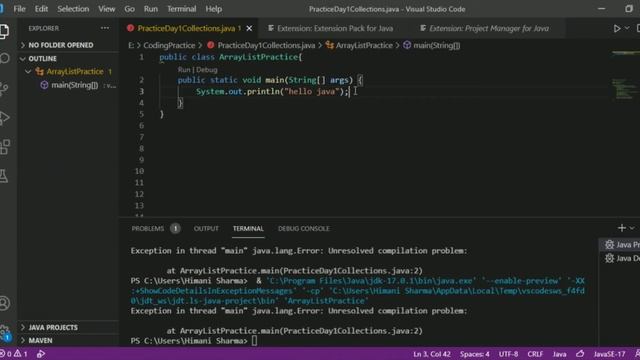Viewport: 640px width, 360px height.
Task: Open Source Control view in activity bar
Action: pyautogui.click(x=4, y=89)
